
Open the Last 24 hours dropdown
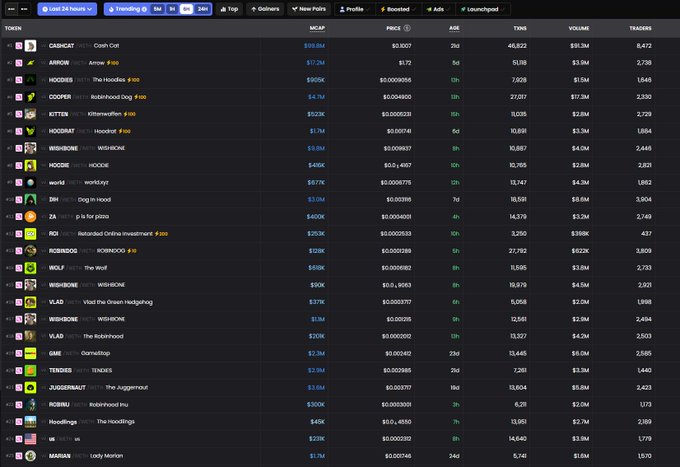coord(67,9)
